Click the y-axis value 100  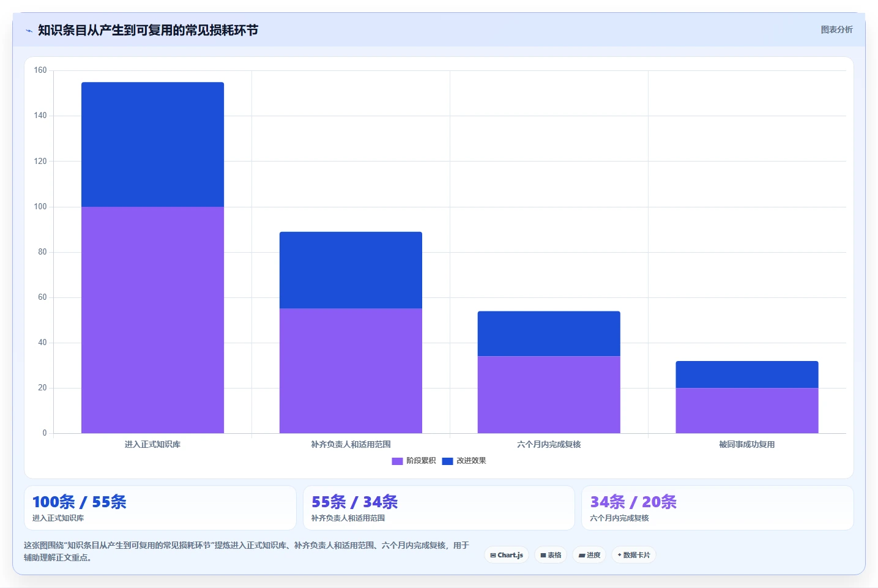(40, 207)
